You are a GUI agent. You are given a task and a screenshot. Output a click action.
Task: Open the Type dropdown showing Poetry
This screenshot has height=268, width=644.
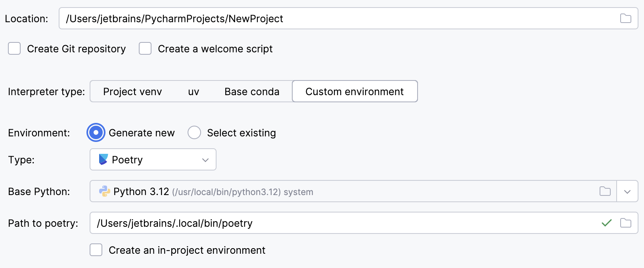[153, 159]
